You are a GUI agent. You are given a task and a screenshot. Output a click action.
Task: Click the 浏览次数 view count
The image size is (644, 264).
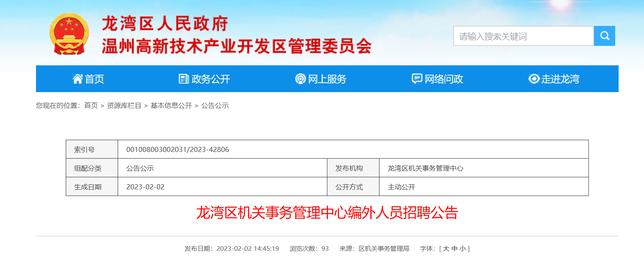pyautogui.click(x=309, y=249)
